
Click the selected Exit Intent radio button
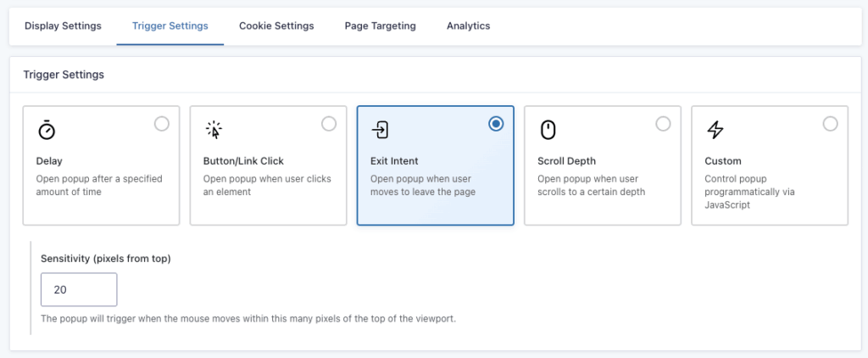coord(496,124)
